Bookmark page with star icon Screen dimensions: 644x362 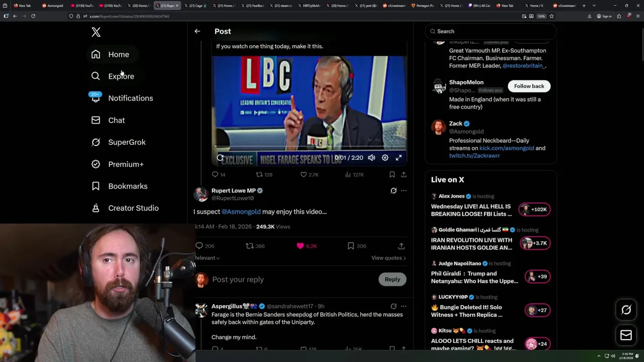(x=551, y=16)
